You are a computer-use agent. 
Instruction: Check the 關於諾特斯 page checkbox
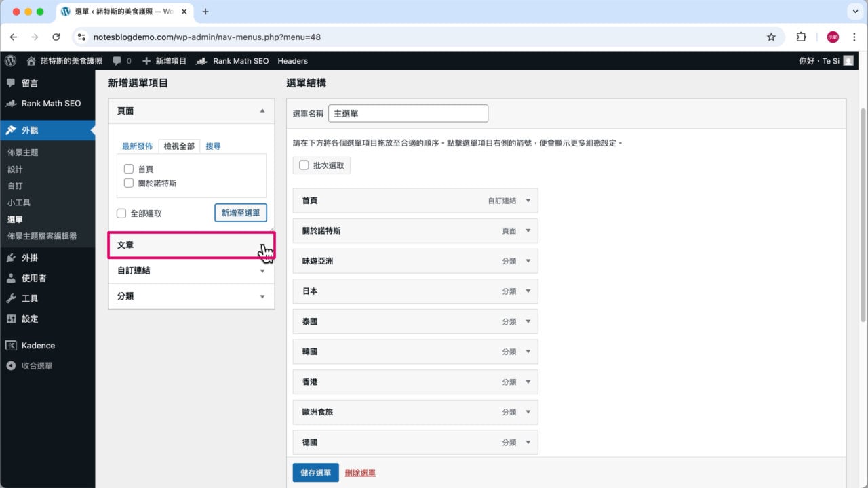[129, 182]
